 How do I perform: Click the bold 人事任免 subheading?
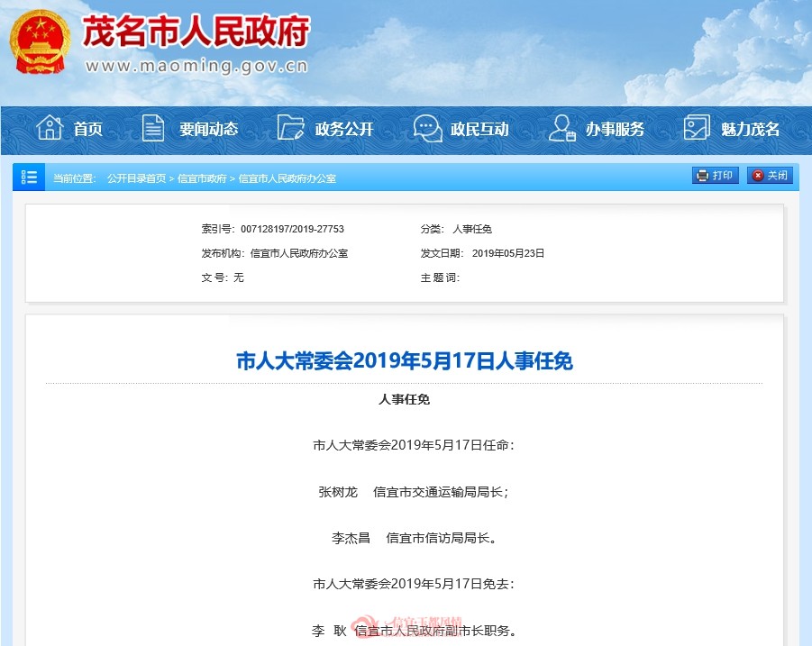click(x=405, y=399)
